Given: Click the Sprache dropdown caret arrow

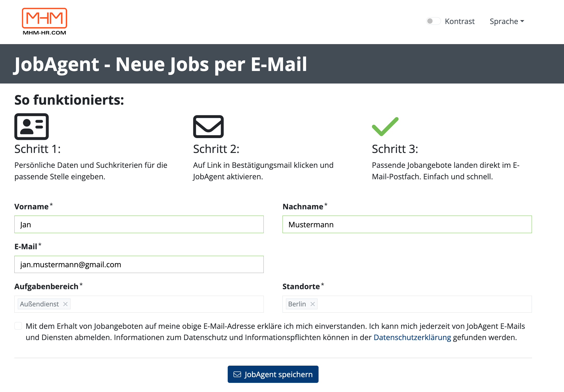Looking at the screenshot, I should click(522, 21).
